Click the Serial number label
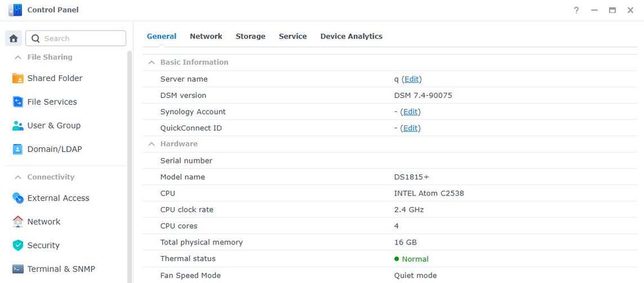644x283 pixels. (x=186, y=161)
